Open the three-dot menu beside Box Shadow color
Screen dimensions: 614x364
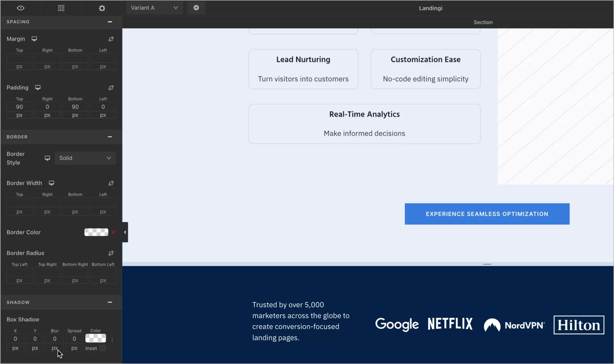pyautogui.click(x=112, y=340)
